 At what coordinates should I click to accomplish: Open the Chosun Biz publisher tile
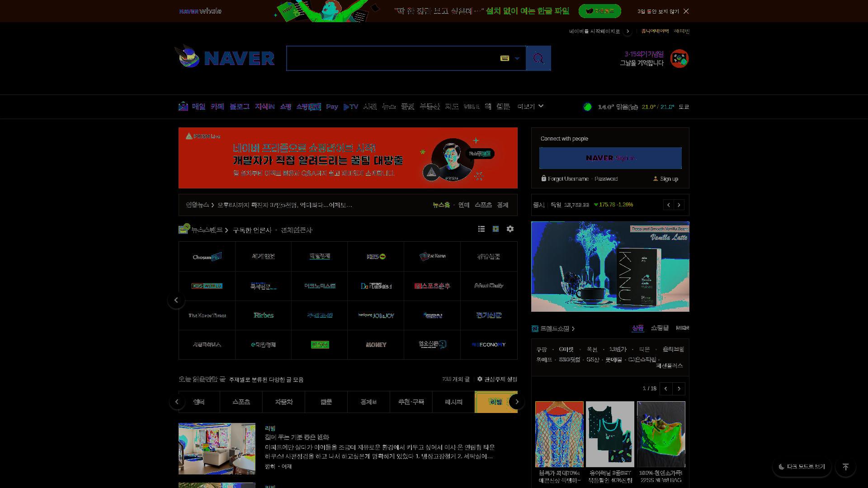[x=207, y=257]
